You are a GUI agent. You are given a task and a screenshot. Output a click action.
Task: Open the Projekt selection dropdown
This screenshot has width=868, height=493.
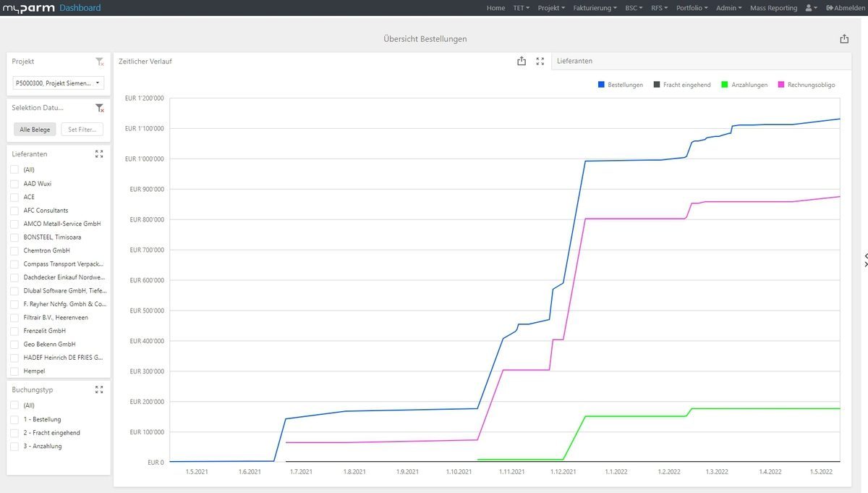(59, 83)
